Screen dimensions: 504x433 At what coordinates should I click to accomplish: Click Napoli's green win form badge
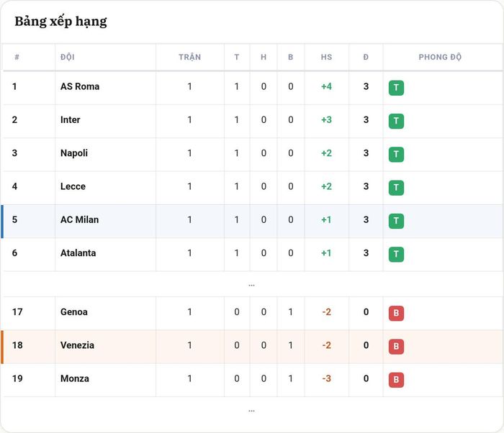click(x=396, y=155)
